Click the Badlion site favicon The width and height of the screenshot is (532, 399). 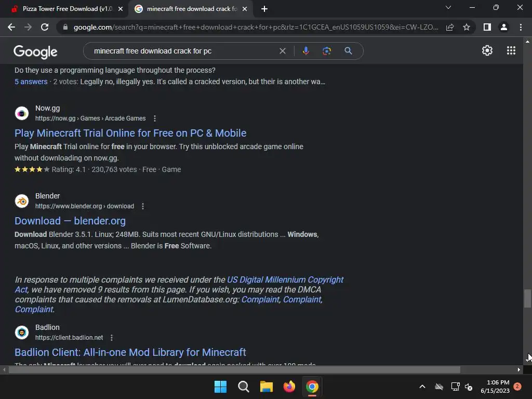[22, 332]
